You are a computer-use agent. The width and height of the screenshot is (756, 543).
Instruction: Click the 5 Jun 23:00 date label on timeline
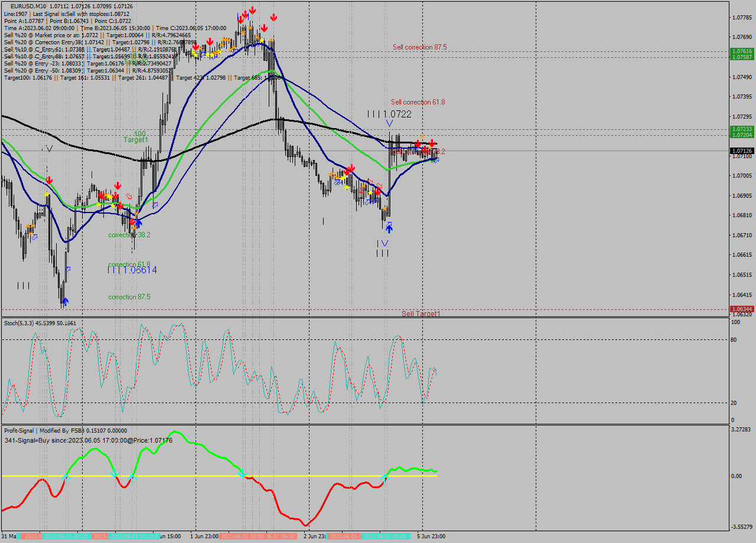pyautogui.click(x=430, y=537)
